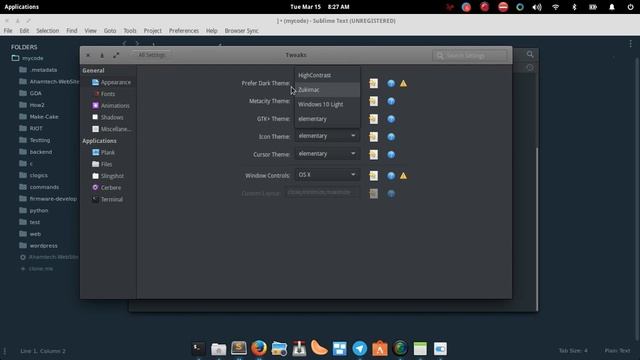Viewport: 640px width, 360px height.
Task: Reset the Prefer Dark Theme setting
Action: pos(373,83)
